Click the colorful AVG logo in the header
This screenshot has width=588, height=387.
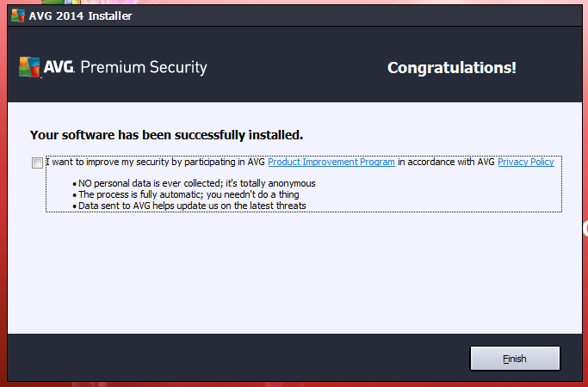[x=29, y=67]
